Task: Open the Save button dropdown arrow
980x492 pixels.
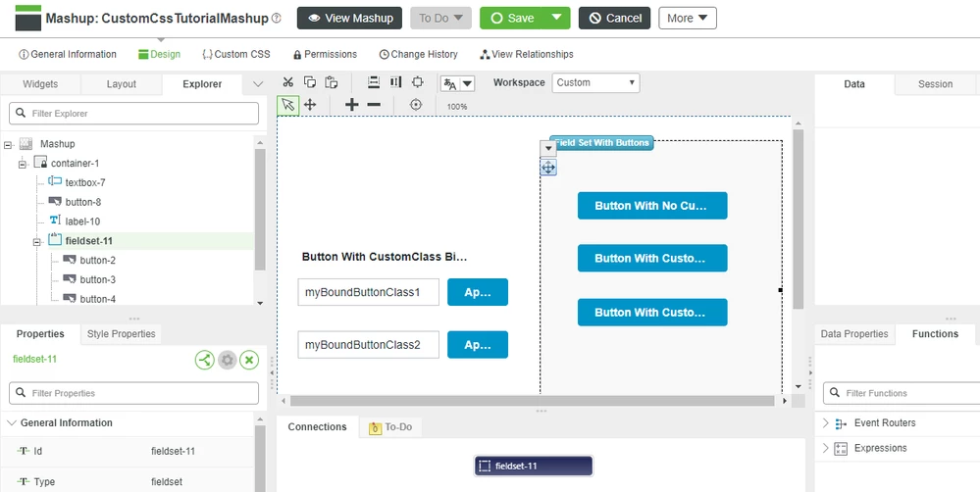Action: [x=556, y=18]
